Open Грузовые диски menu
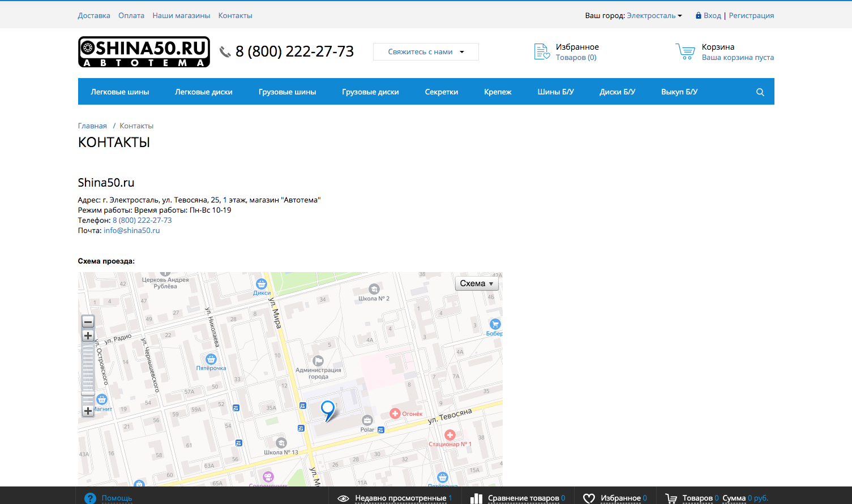This screenshot has height=504, width=852. coord(371,92)
